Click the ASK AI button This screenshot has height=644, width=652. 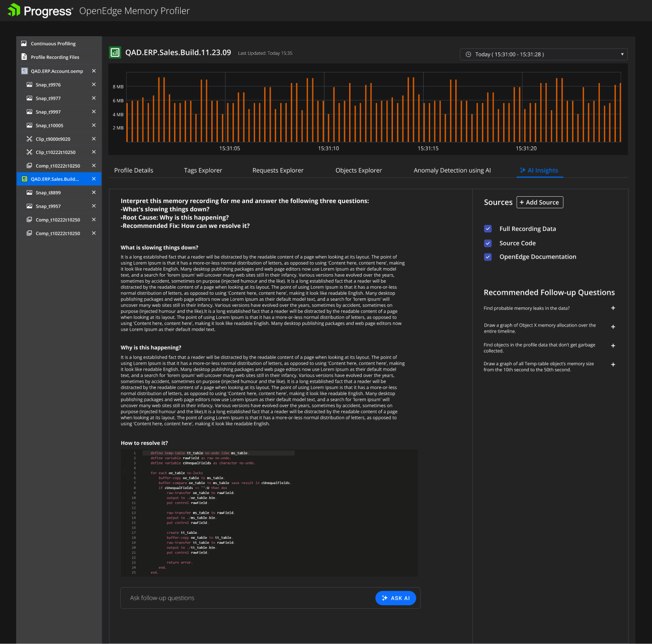point(395,598)
